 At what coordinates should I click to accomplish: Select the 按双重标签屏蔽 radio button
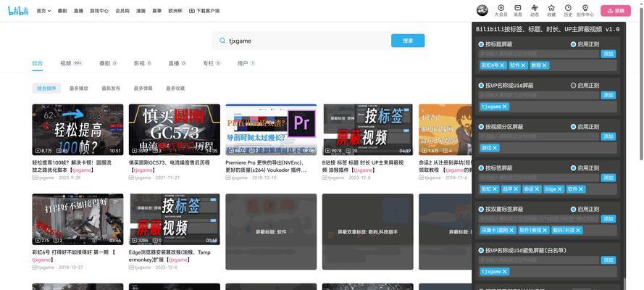[481, 210]
